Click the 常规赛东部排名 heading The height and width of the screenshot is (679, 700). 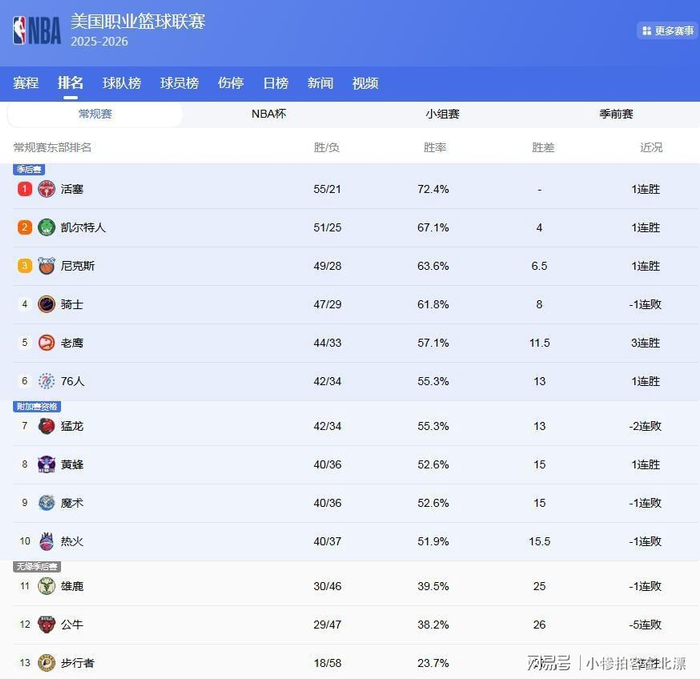click(x=52, y=147)
